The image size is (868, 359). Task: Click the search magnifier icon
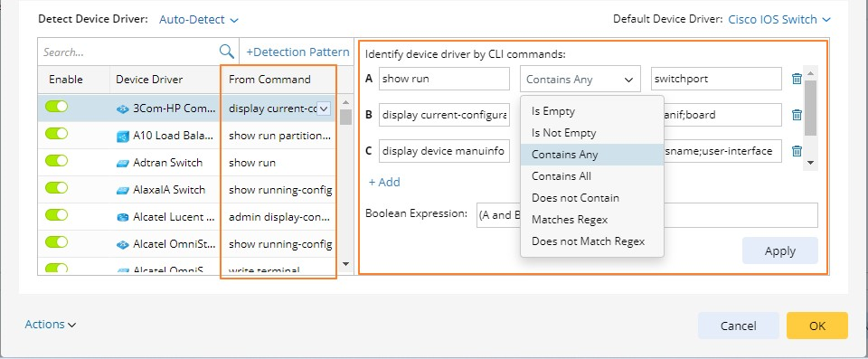click(x=226, y=52)
